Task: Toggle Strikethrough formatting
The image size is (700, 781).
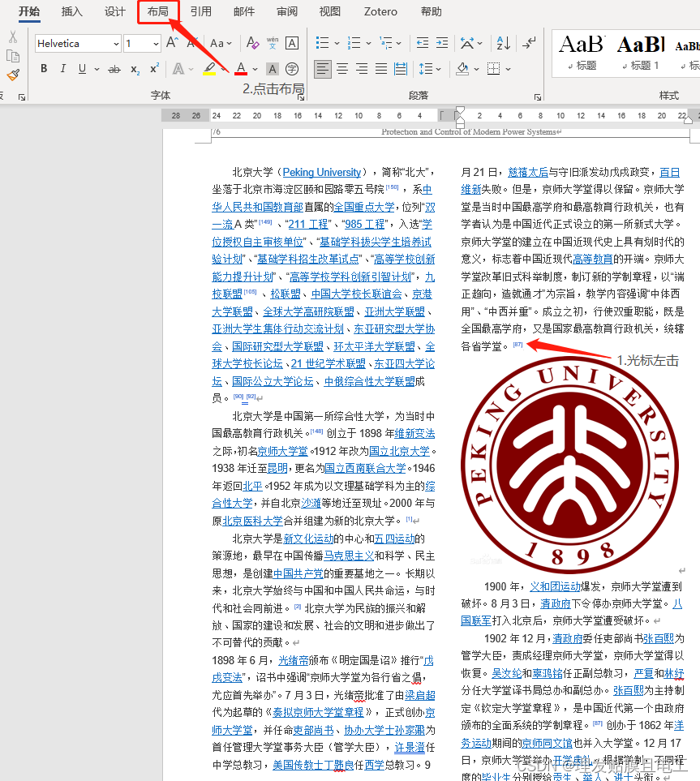Action: tap(114, 69)
